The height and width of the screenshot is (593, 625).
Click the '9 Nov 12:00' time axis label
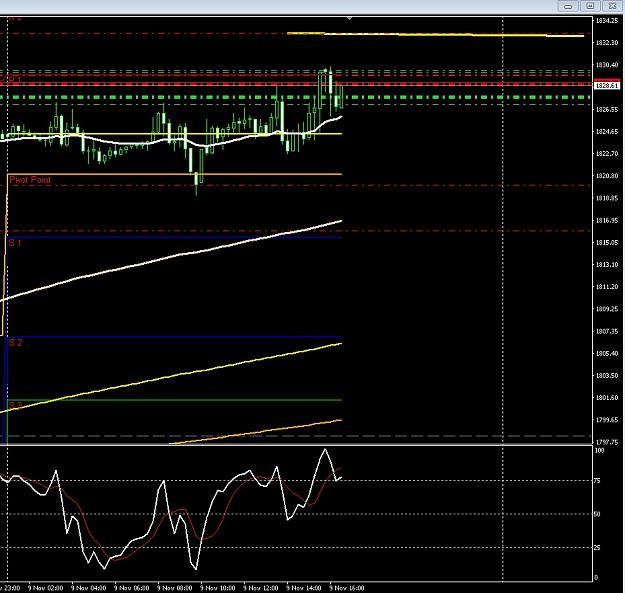coord(261,588)
